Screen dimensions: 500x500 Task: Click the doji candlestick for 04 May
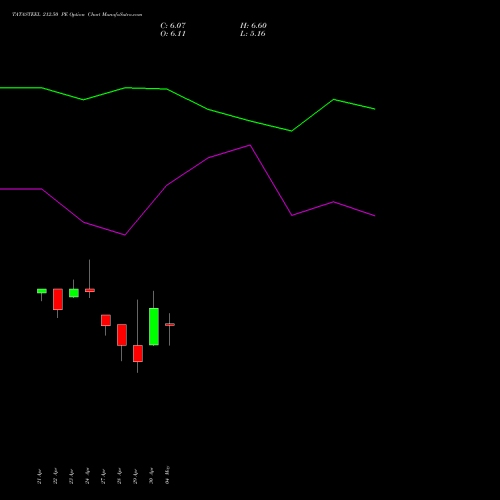tap(170, 324)
